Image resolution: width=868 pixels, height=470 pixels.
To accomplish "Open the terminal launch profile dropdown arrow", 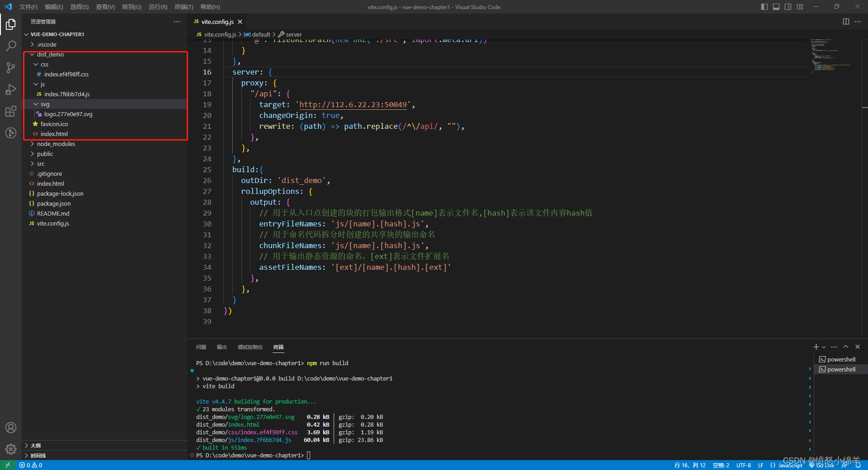I will click(824, 347).
